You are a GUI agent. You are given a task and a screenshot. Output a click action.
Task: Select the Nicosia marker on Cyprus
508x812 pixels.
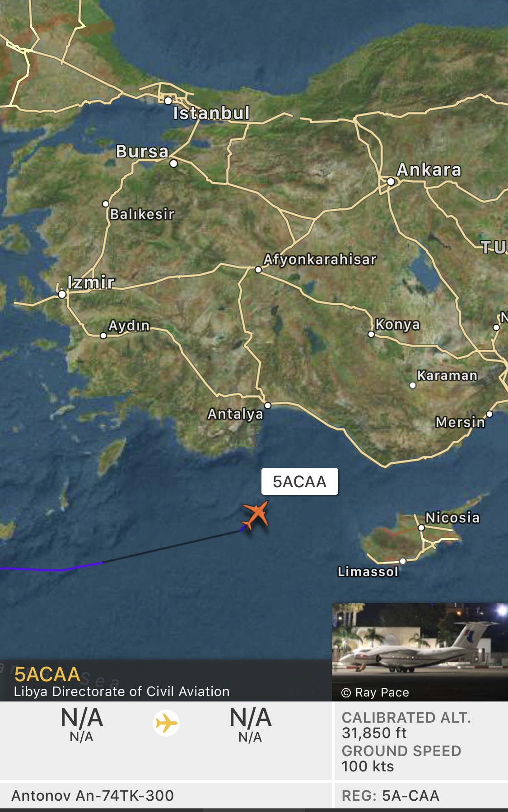click(421, 527)
